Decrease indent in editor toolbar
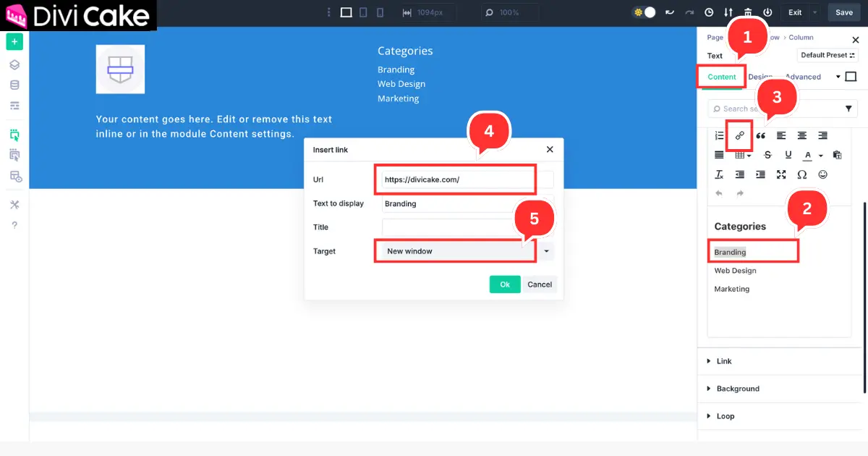The height and width of the screenshot is (456, 868). click(x=739, y=174)
